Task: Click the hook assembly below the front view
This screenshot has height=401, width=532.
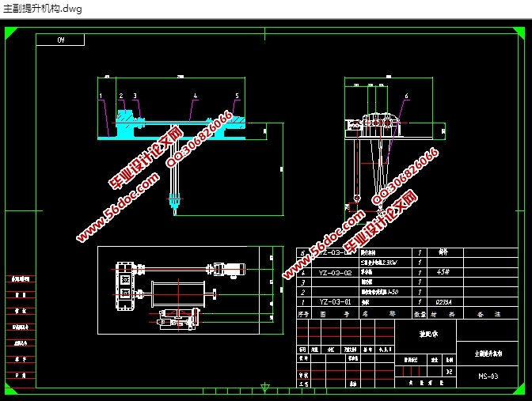Action: [173, 200]
